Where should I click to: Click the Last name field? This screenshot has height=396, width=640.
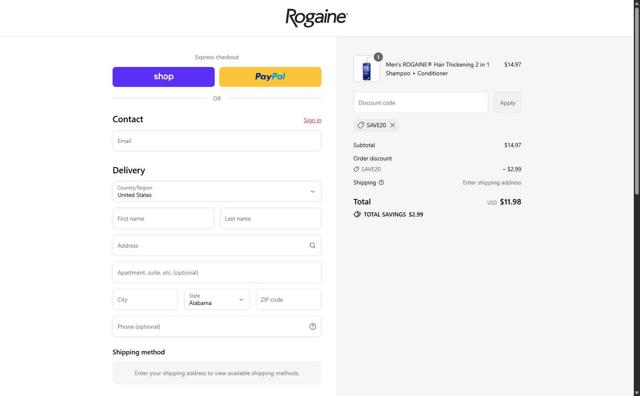[271, 219]
